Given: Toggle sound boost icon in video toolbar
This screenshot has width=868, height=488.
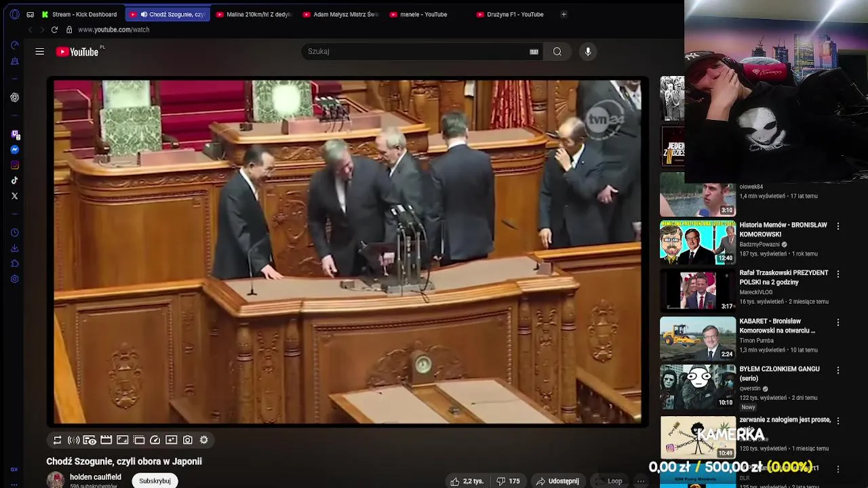Looking at the screenshot, I should click(73, 440).
